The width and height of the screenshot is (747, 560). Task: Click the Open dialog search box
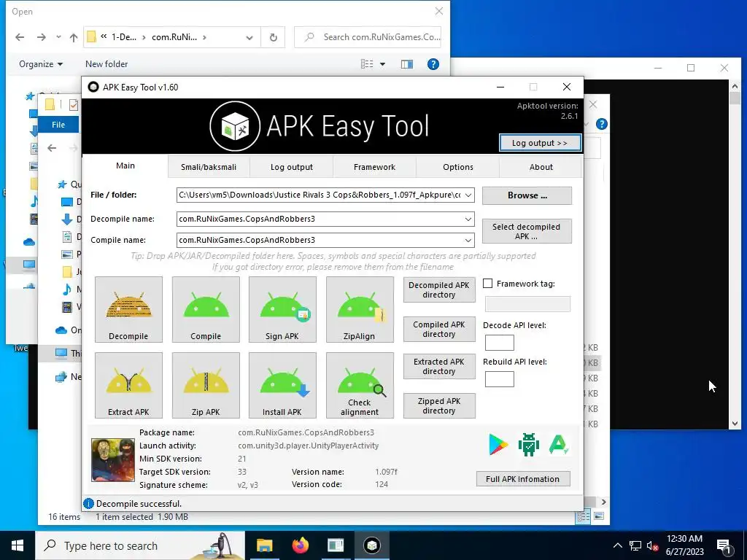[368, 37]
